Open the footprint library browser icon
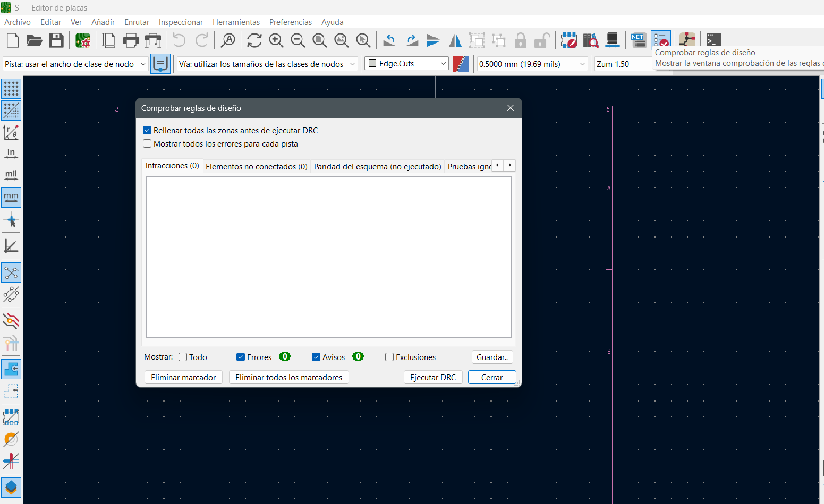 [x=591, y=40]
